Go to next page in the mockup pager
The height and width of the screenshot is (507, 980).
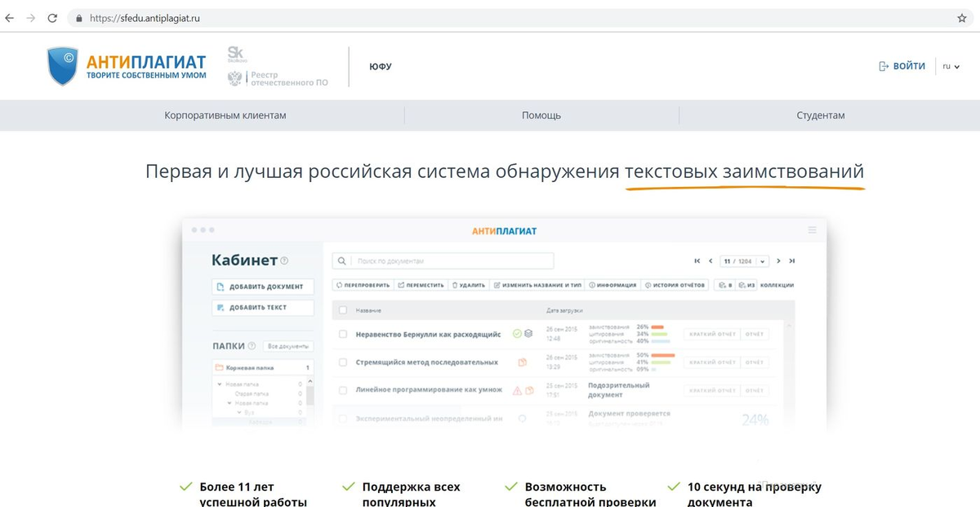(x=779, y=261)
